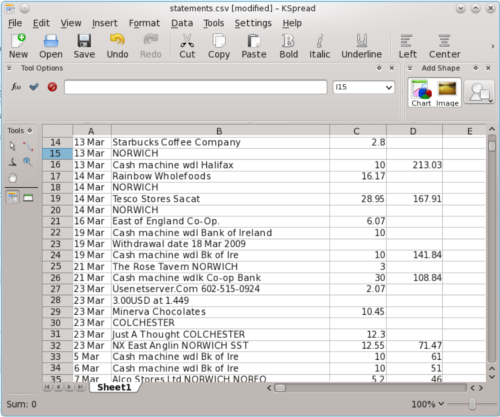Viewport: 500px width, 417px height.
Task: Open the 100% zoom dropdown
Action: 428,404
